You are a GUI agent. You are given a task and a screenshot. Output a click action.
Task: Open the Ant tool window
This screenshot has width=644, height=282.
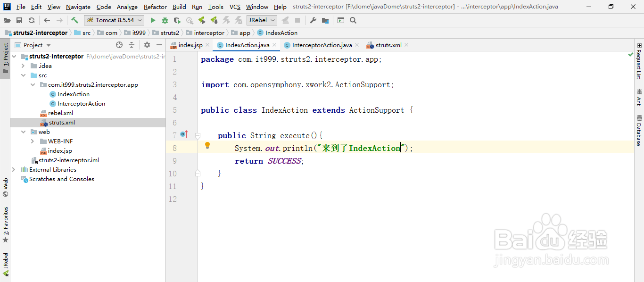tap(639, 97)
